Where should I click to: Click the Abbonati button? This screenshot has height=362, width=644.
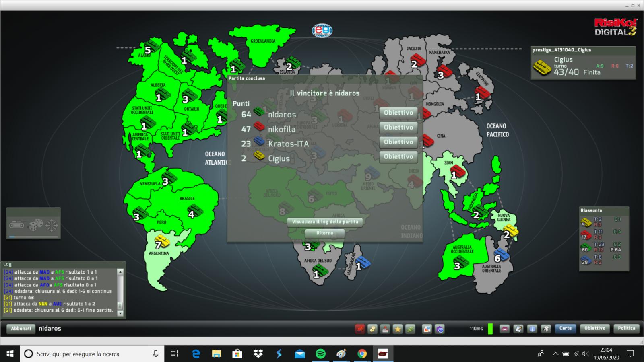21,329
